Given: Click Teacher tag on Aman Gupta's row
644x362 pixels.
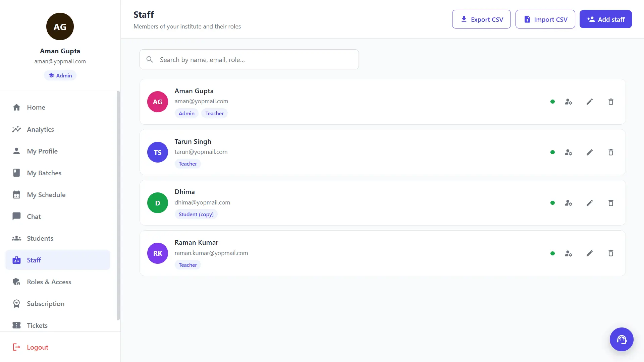Looking at the screenshot, I should (214, 113).
